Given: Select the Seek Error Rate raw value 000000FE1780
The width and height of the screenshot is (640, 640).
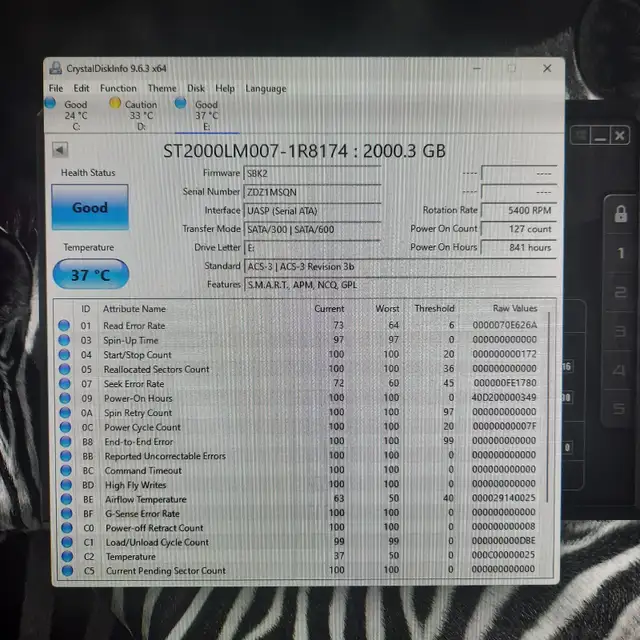Looking at the screenshot, I should tap(505, 383).
